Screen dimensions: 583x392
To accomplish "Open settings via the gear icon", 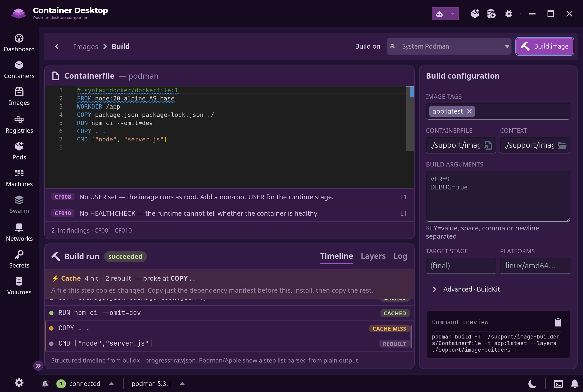I will (x=19, y=383).
